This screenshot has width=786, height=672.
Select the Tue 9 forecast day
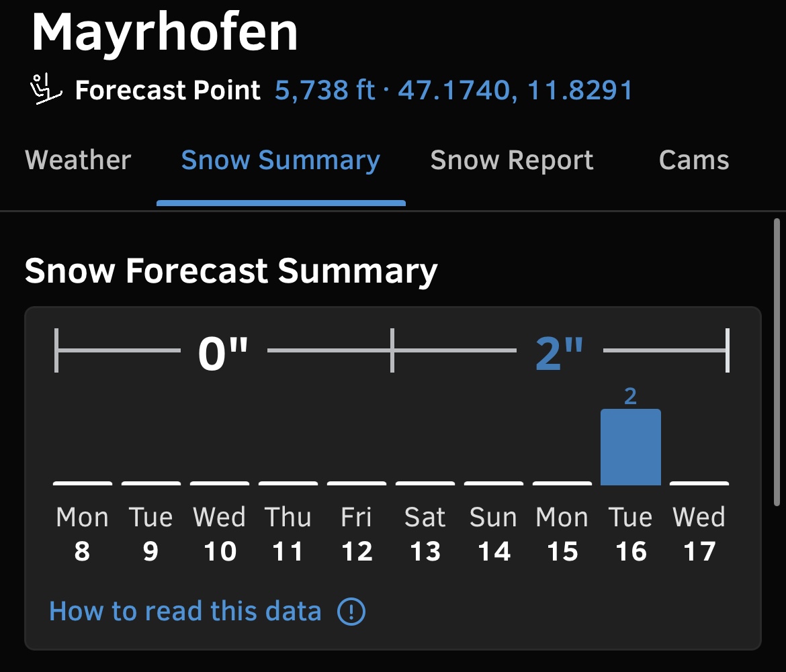tap(151, 534)
